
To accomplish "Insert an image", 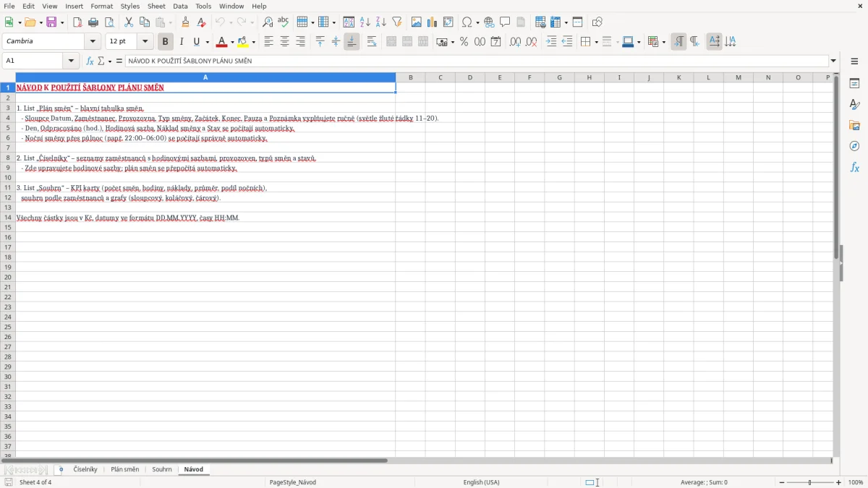I will [x=417, y=22].
